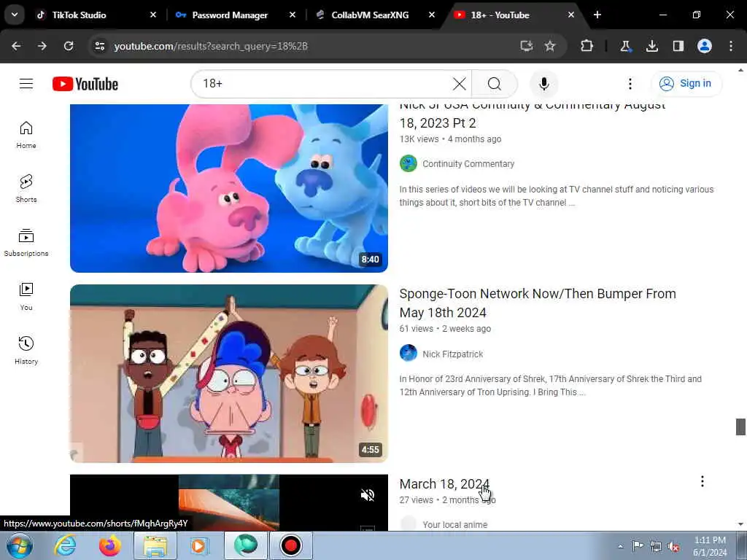
Task: Click the red record app in taskbar
Action: pyautogui.click(x=290, y=545)
